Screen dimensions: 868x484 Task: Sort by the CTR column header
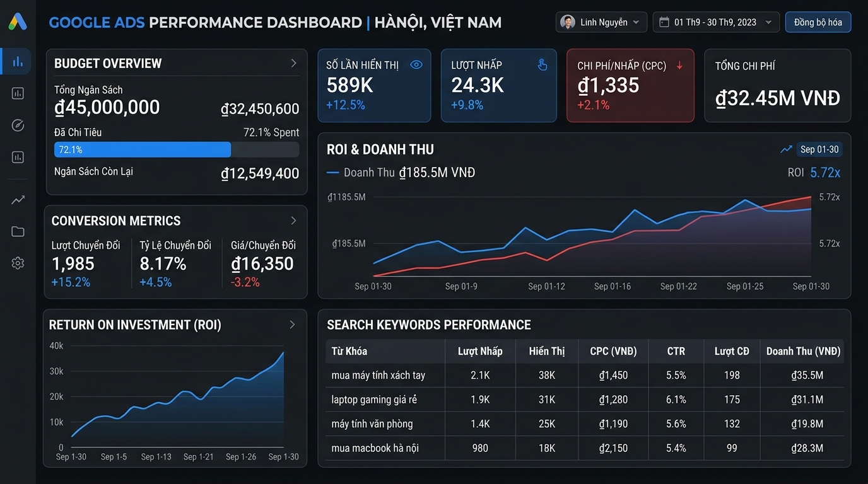click(x=676, y=351)
